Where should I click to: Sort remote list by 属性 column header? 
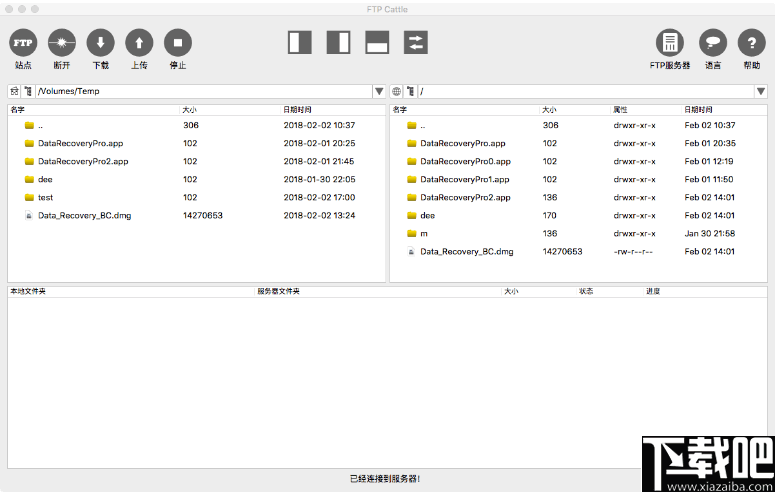click(x=646, y=109)
